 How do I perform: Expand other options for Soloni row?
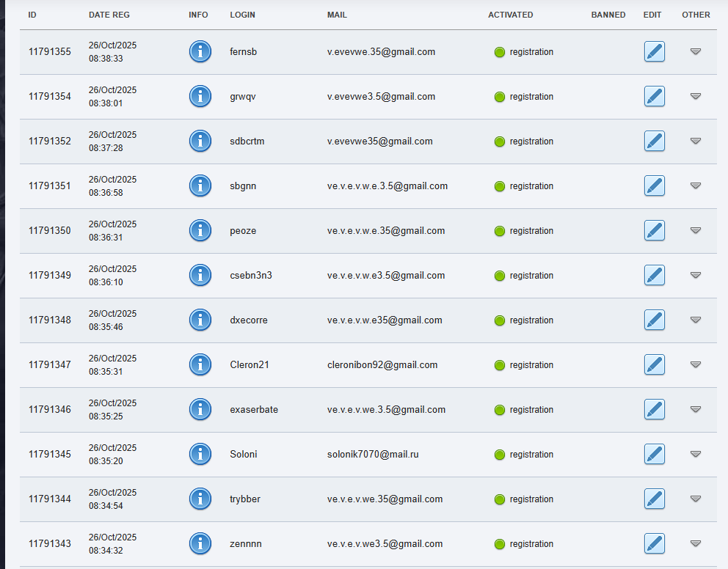click(x=696, y=455)
